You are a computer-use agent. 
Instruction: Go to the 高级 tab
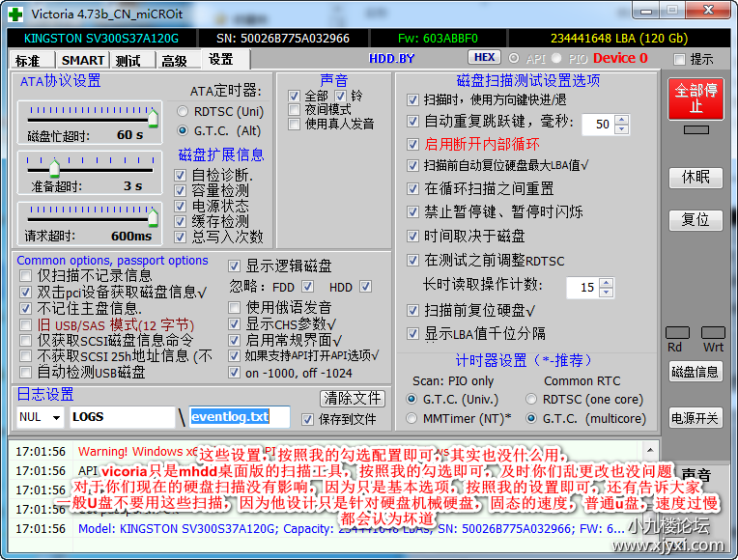click(x=174, y=60)
